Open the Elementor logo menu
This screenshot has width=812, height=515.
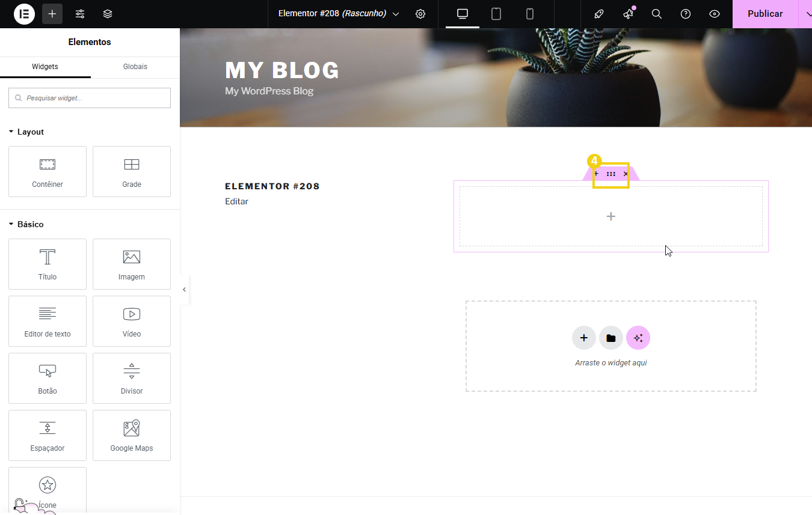pos(24,14)
